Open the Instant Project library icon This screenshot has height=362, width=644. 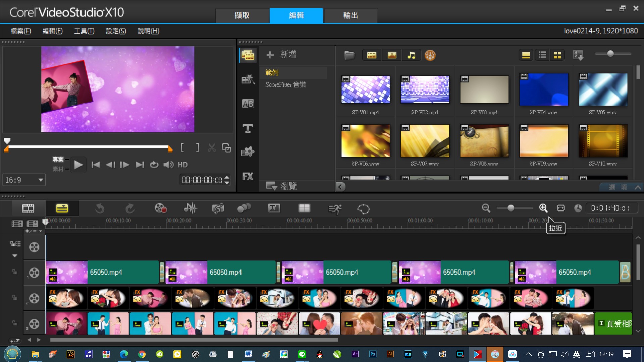(248, 79)
